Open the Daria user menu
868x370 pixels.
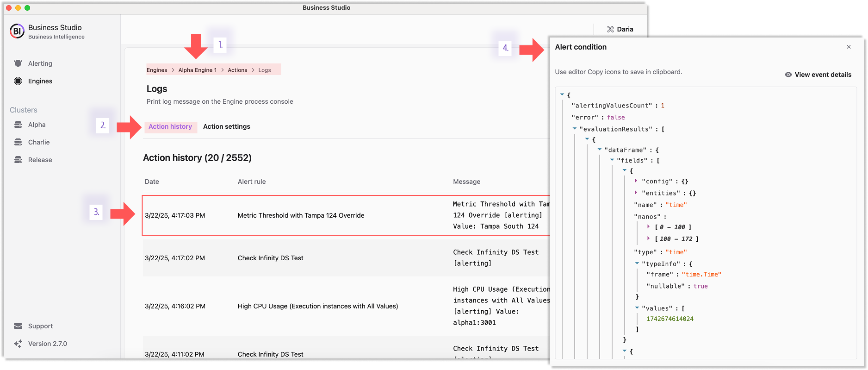point(620,29)
